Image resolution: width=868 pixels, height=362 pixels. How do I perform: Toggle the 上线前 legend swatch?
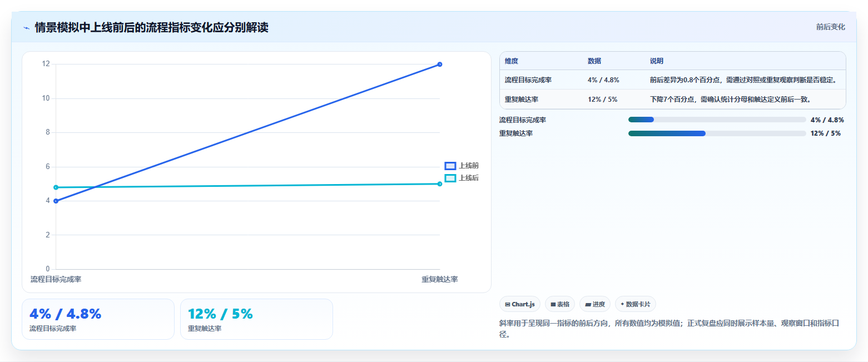pos(450,166)
